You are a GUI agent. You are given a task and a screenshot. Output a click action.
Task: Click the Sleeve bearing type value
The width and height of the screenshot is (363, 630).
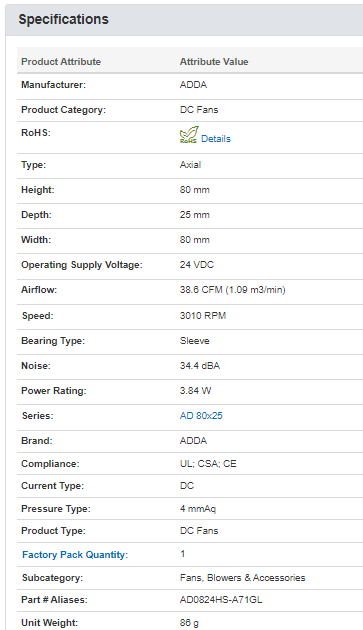click(x=195, y=341)
